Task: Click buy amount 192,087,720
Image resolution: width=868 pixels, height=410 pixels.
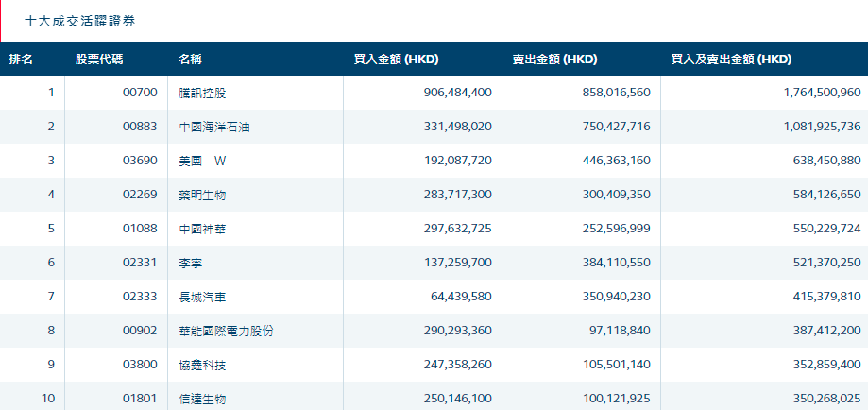Action: click(x=457, y=161)
